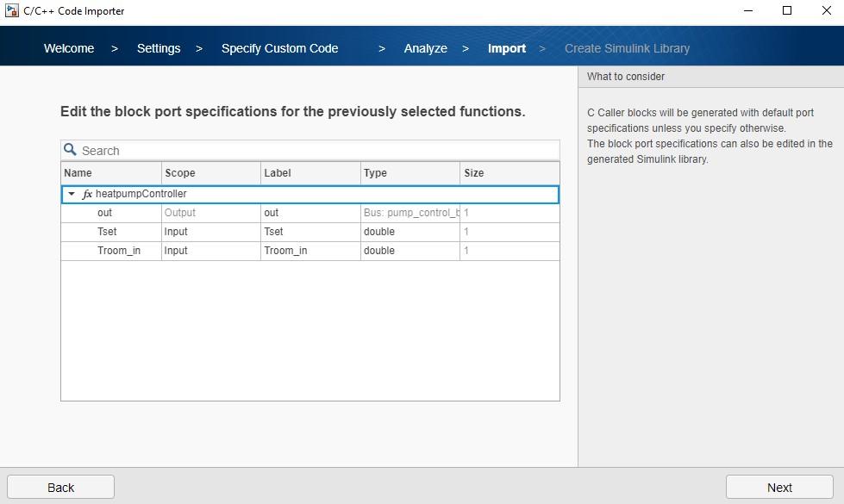Go to the Settings step
The image size is (844, 504).
click(x=159, y=48)
